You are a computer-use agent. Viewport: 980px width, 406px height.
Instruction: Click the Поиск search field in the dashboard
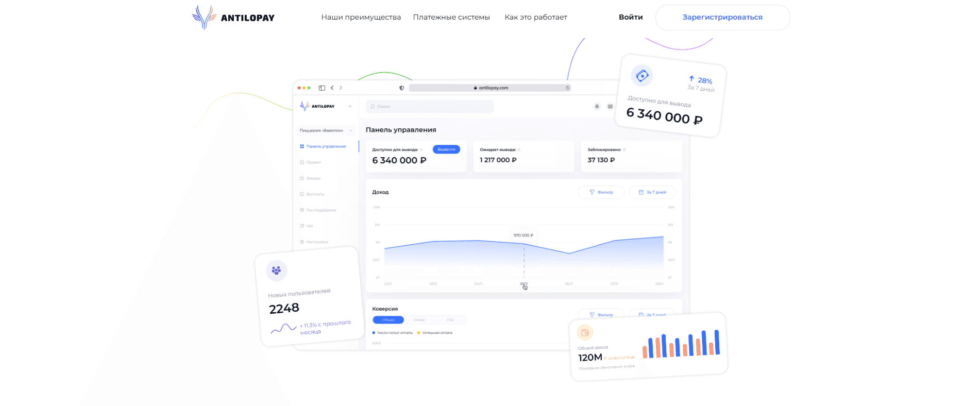pyautogui.click(x=430, y=106)
